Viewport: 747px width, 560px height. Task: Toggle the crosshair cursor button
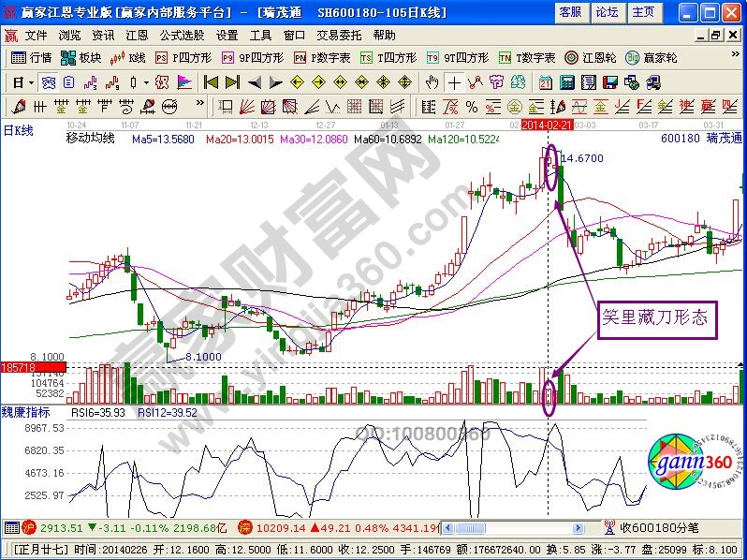coord(454,81)
